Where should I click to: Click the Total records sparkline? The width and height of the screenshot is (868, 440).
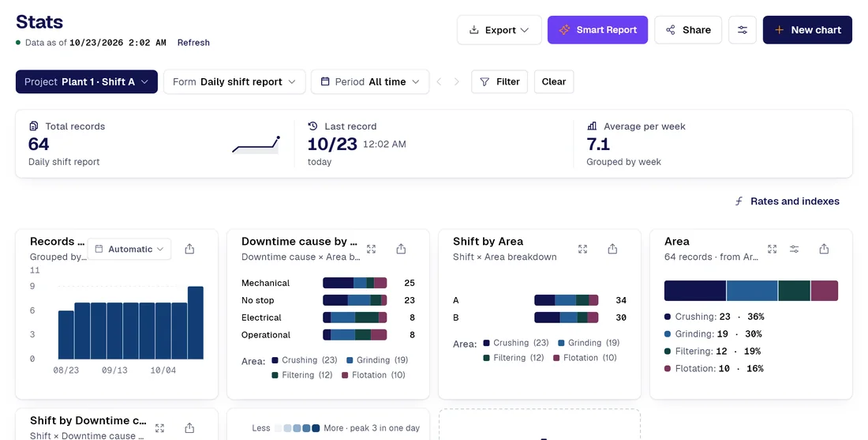[256, 145]
